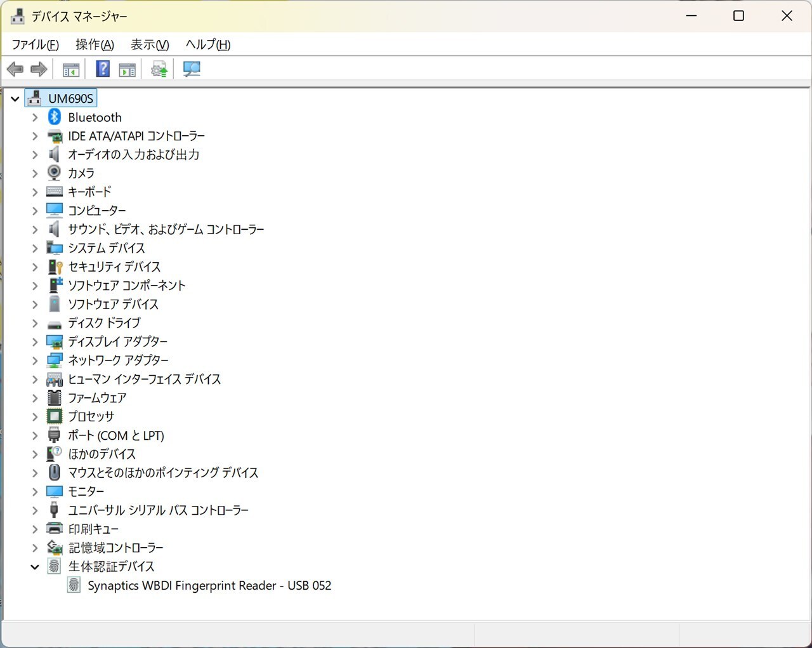
Task: Click the fingerprint icon beside Synaptics WBDI reader
Action: coord(74,585)
